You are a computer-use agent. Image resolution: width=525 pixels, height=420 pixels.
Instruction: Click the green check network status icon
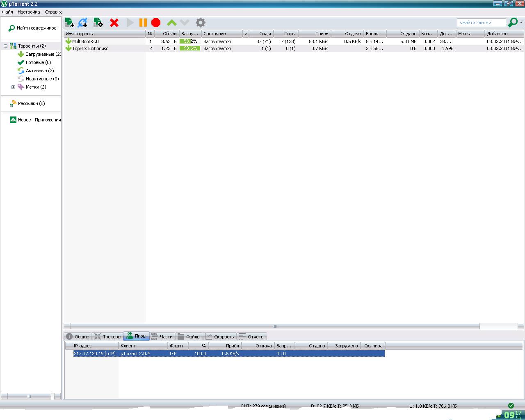click(x=511, y=406)
